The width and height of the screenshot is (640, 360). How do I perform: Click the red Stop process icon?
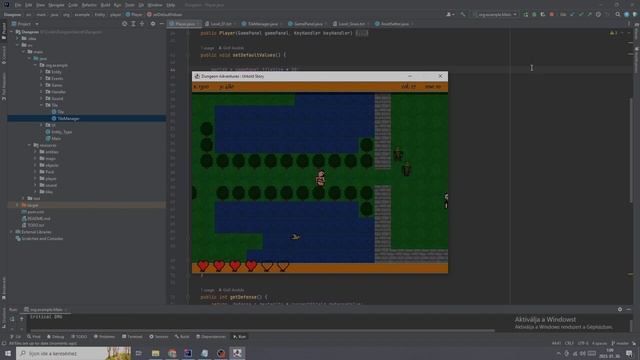click(x=552, y=14)
